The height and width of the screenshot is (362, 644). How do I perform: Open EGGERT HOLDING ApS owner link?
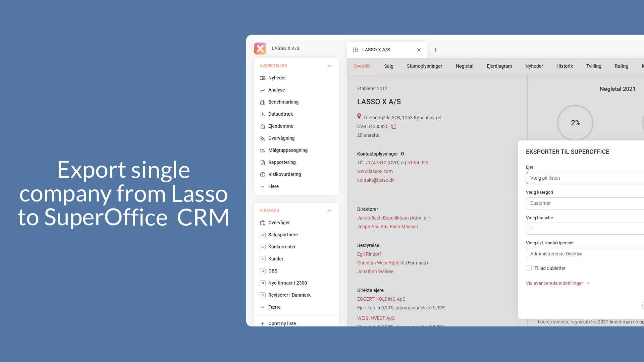tap(381, 299)
